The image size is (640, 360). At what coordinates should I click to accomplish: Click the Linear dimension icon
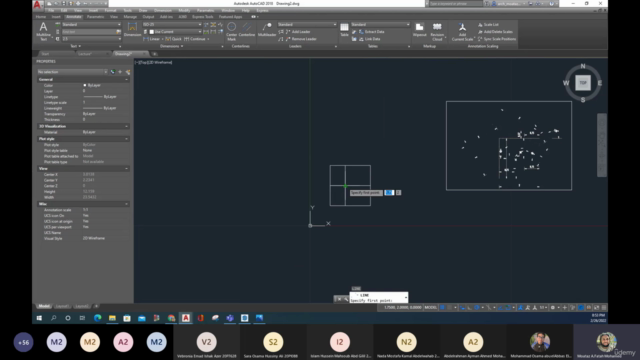146,39
